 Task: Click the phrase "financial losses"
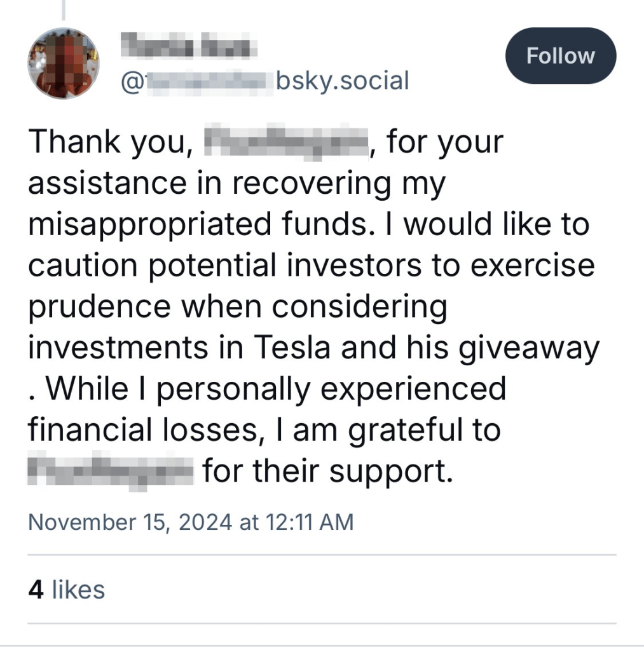coord(144,430)
